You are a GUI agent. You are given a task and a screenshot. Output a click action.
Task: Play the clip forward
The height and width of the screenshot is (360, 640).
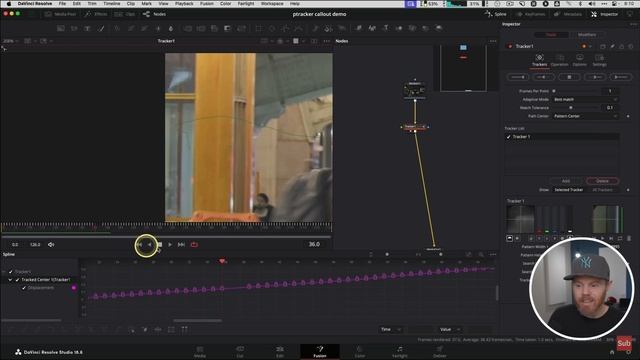tap(170, 244)
